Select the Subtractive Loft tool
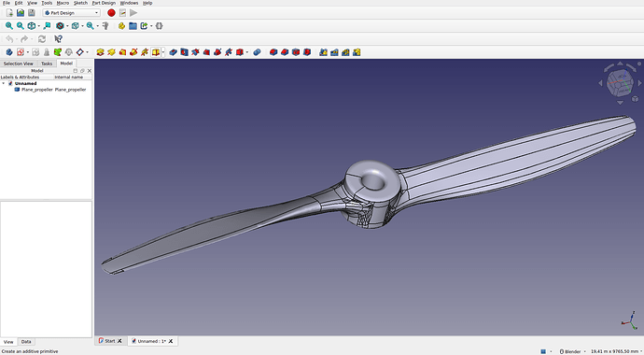This screenshot has height=355, width=644. [x=206, y=52]
